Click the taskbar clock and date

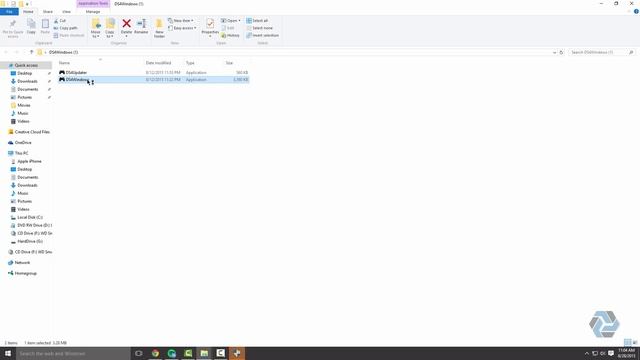point(626,353)
